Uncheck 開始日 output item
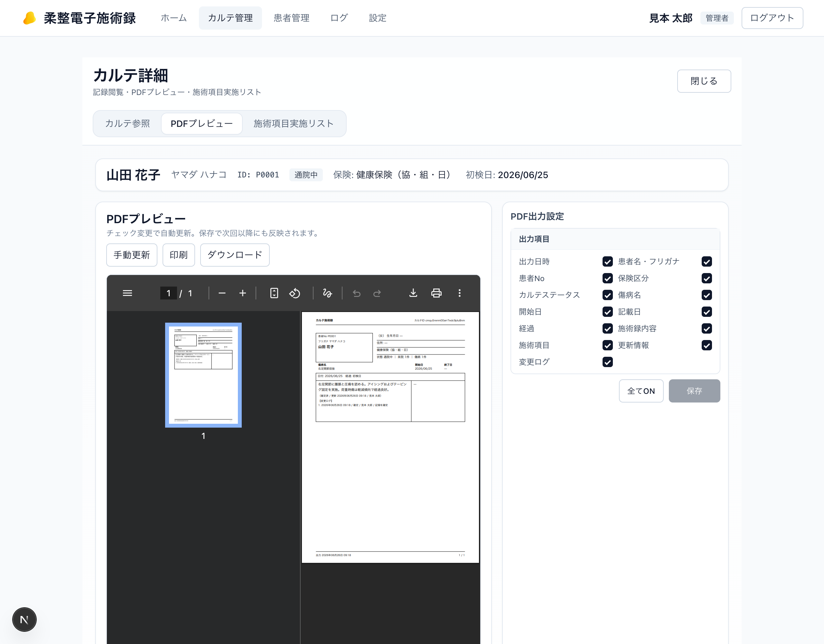 click(x=607, y=312)
